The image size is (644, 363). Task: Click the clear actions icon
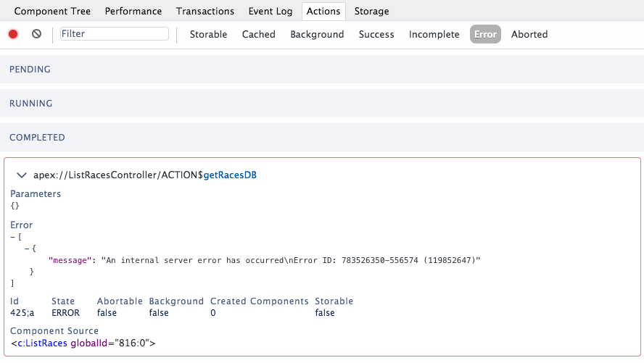point(36,34)
